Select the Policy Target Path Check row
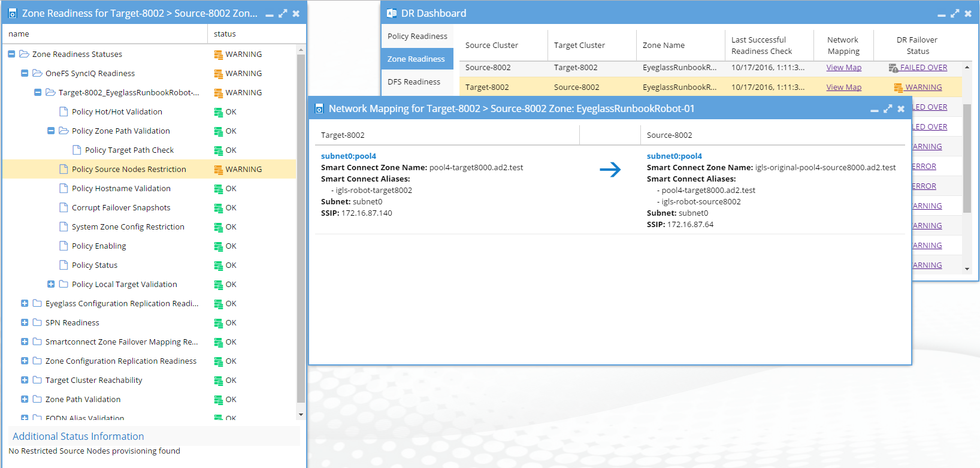980x468 pixels. (150, 150)
